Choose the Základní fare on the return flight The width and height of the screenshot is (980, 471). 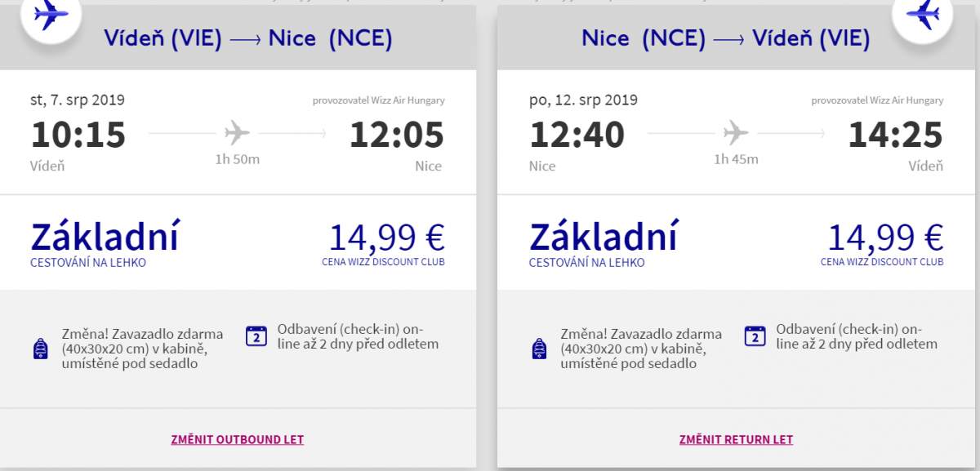pos(604,237)
